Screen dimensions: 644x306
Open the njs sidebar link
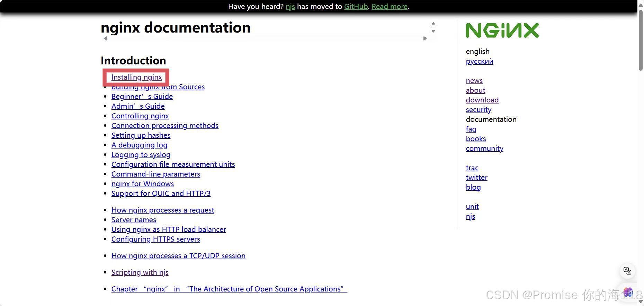click(471, 216)
